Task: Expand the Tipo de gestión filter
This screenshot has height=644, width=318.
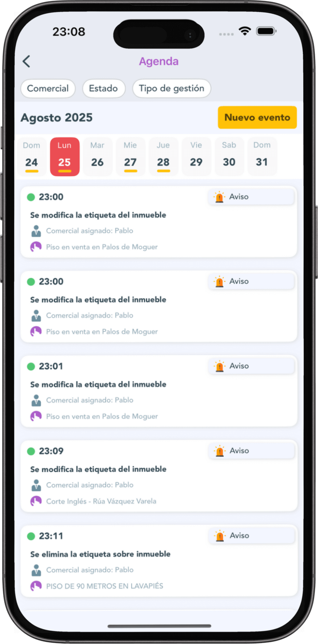Action: pyautogui.click(x=172, y=88)
